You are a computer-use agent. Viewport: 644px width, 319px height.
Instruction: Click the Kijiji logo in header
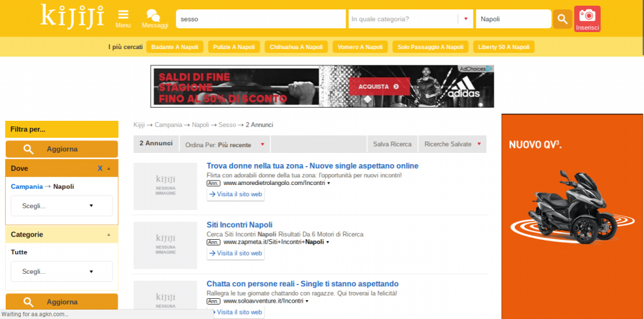pyautogui.click(x=72, y=16)
